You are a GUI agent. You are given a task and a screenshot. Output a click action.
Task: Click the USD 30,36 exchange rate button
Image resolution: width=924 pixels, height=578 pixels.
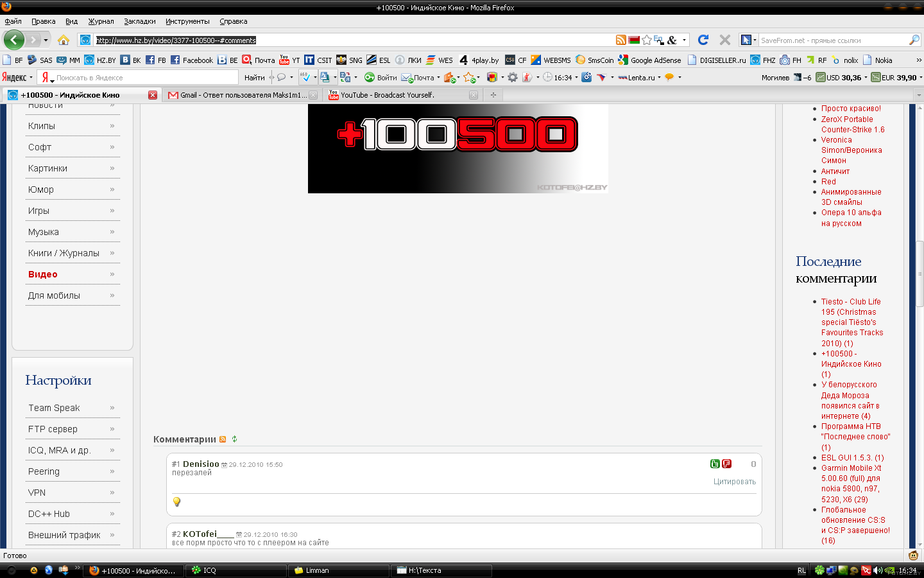coord(839,77)
